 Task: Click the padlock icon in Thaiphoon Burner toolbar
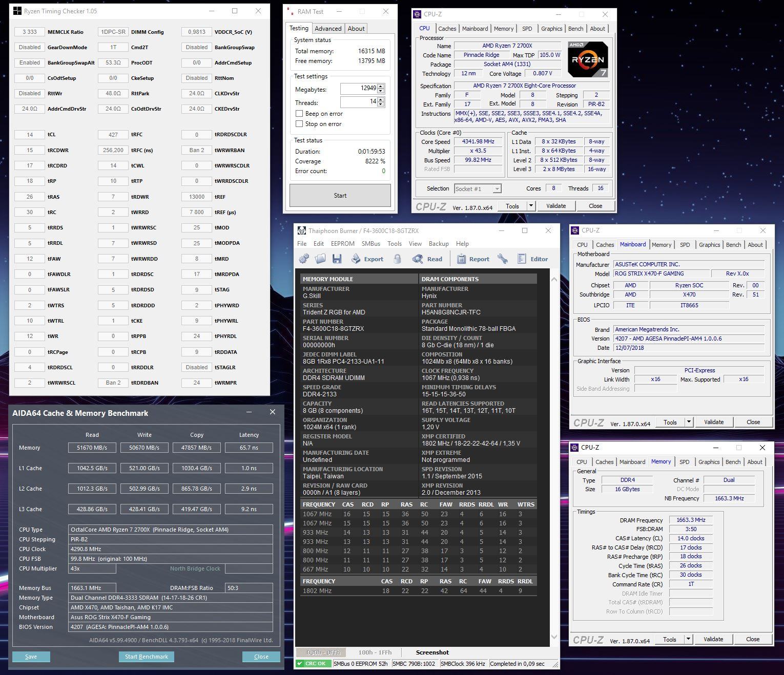pyautogui.click(x=397, y=259)
